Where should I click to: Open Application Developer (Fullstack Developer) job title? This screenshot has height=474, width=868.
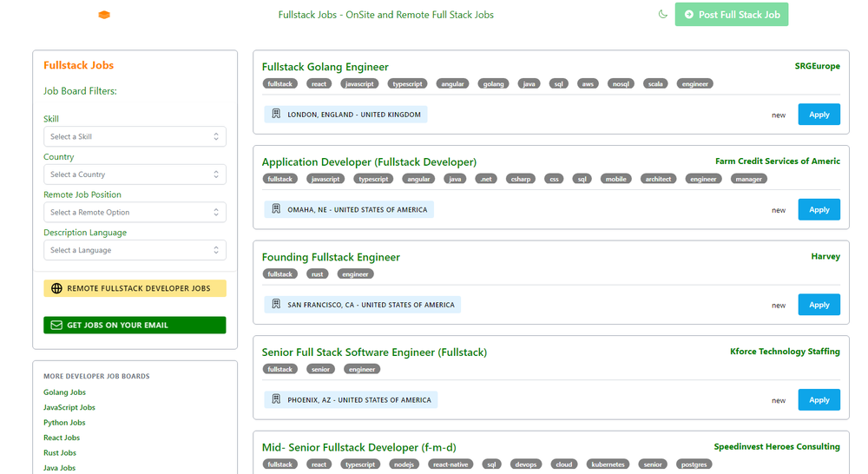(x=369, y=162)
